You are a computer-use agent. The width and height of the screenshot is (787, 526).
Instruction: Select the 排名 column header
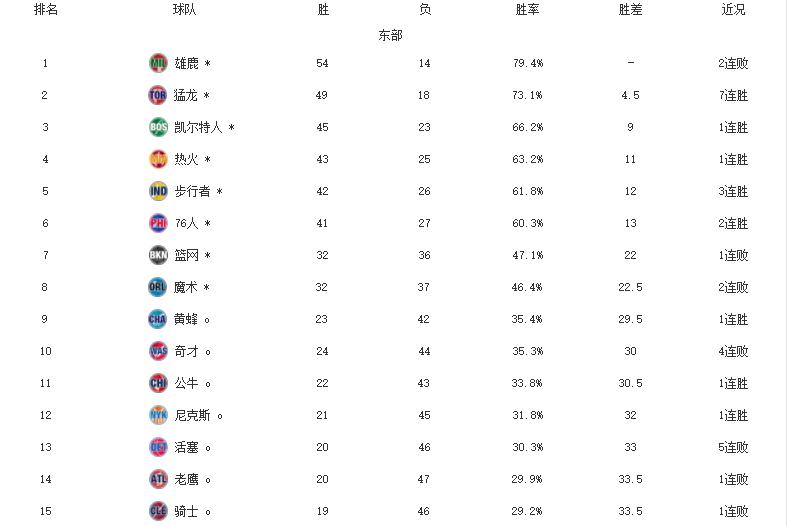tap(46, 10)
